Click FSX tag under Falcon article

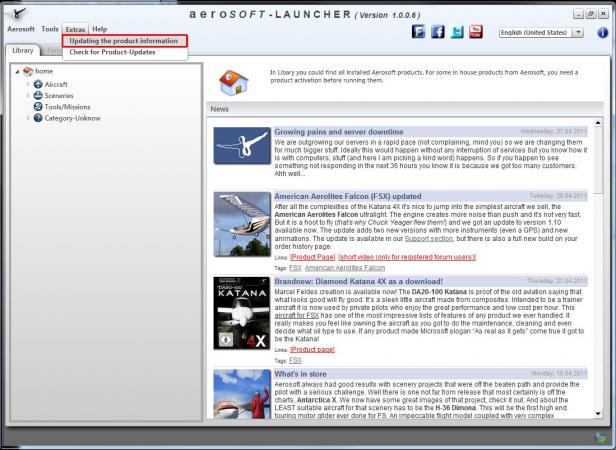[x=295, y=268]
